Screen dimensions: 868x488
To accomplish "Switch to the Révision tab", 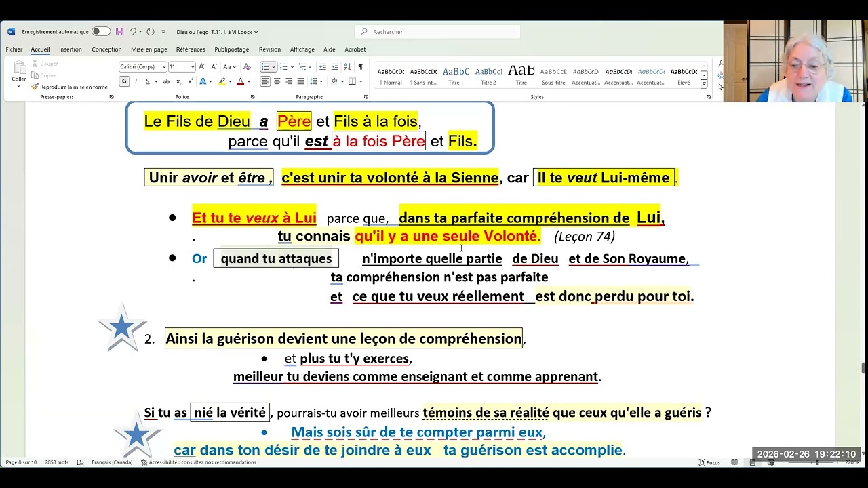I will tap(269, 49).
